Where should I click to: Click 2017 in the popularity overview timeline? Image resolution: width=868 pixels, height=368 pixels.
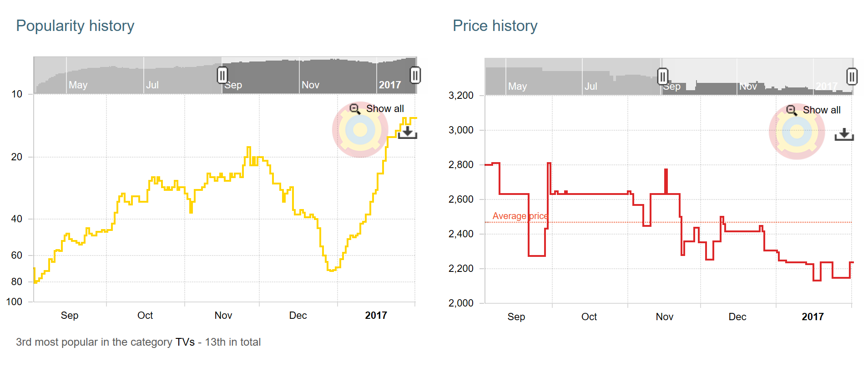tap(390, 85)
